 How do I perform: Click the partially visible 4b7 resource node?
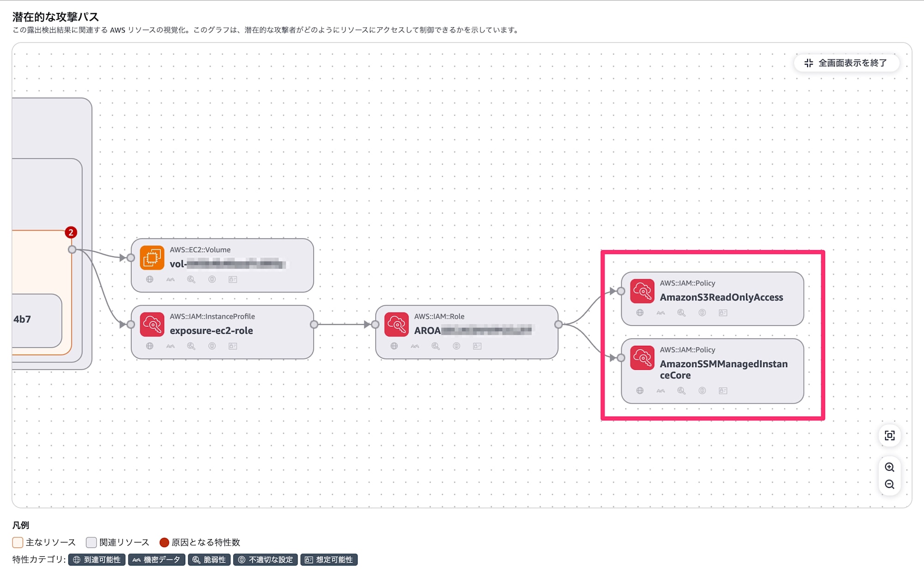click(37, 320)
